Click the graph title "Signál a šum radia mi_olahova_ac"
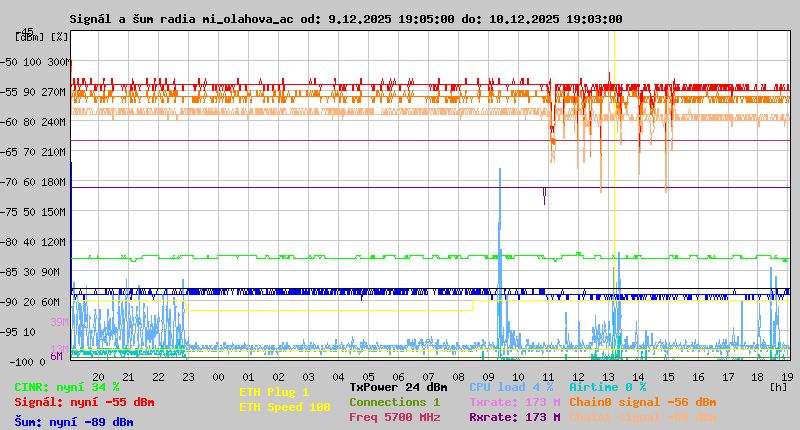 click(x=182, y=19)
